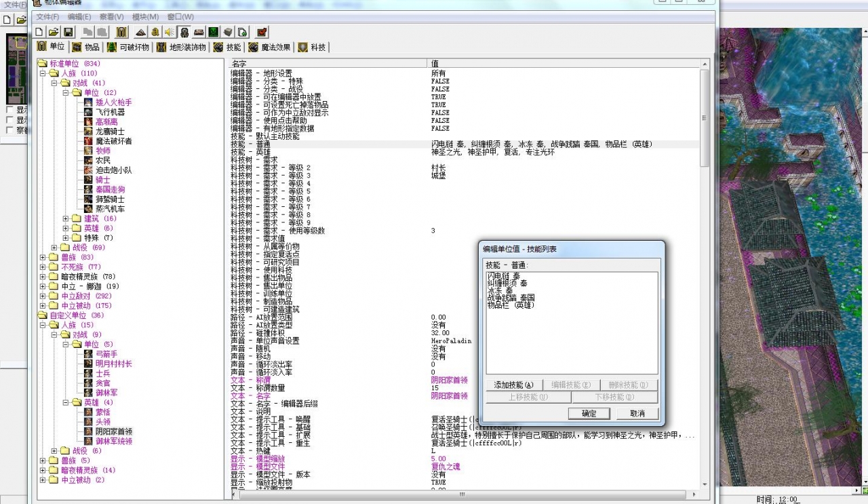The width and height of the screenshot is (868, 504).
Task: Select the 狮鹫骑士 unit entry
Action: point(110,199)
